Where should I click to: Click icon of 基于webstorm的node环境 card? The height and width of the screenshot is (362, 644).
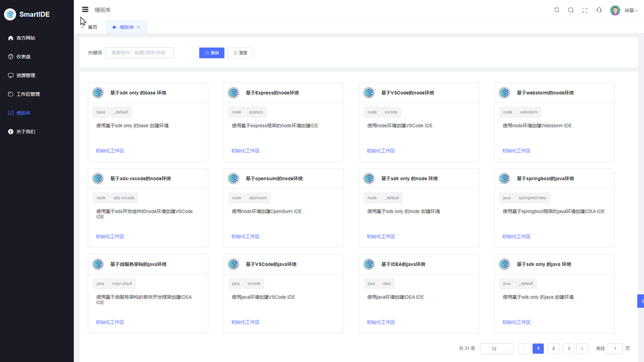pos(505,93)
